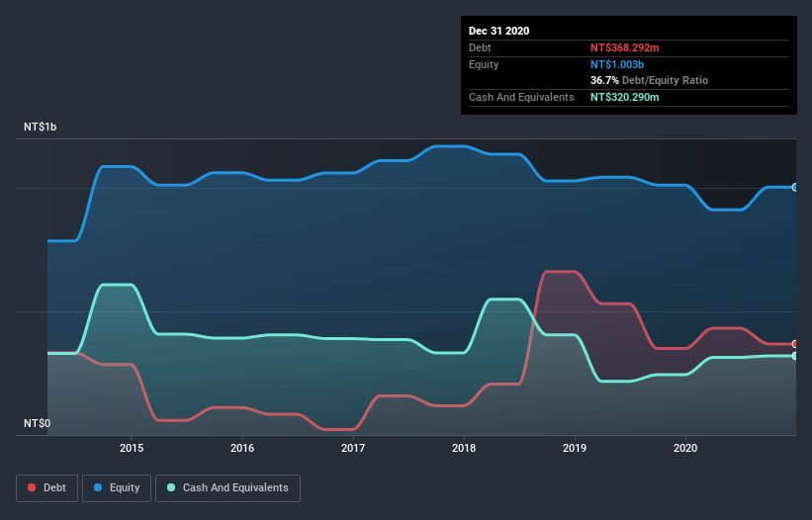The image size is (812, 520).
Task: Click the 2017 x-axis label
Action: 353,448
